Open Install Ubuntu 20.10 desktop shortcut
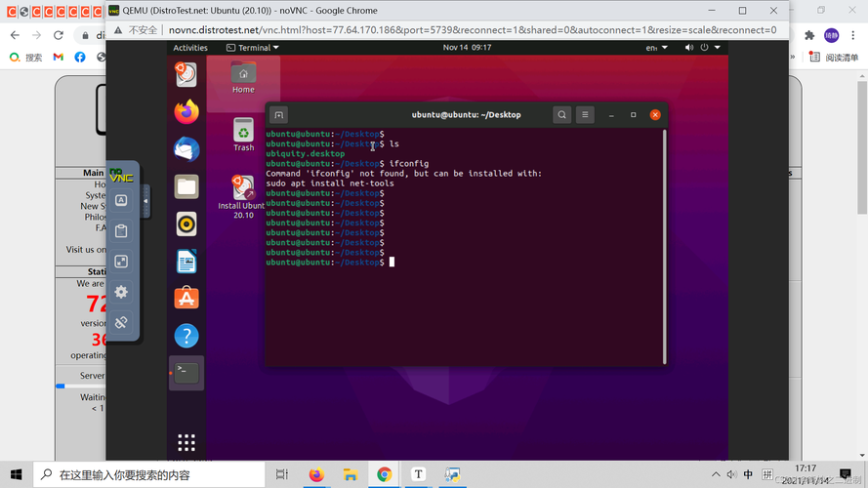This screenshot has height=488, width=868. click(243, 197)
